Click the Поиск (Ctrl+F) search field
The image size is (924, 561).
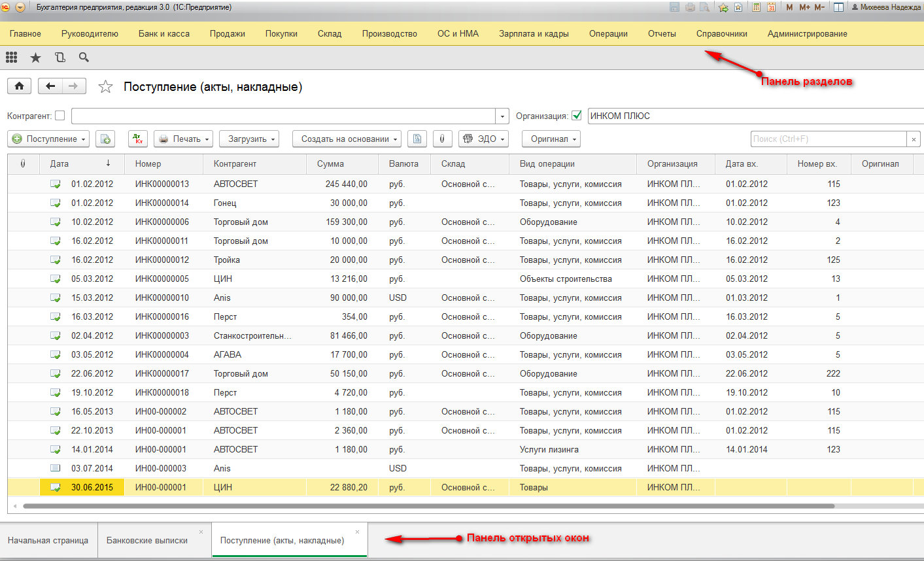coord(829,139)
